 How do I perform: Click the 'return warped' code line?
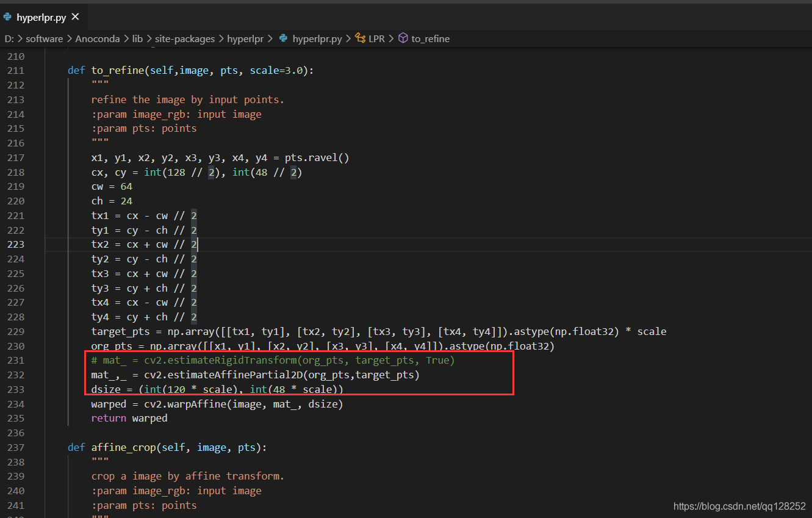click(129, 418)
